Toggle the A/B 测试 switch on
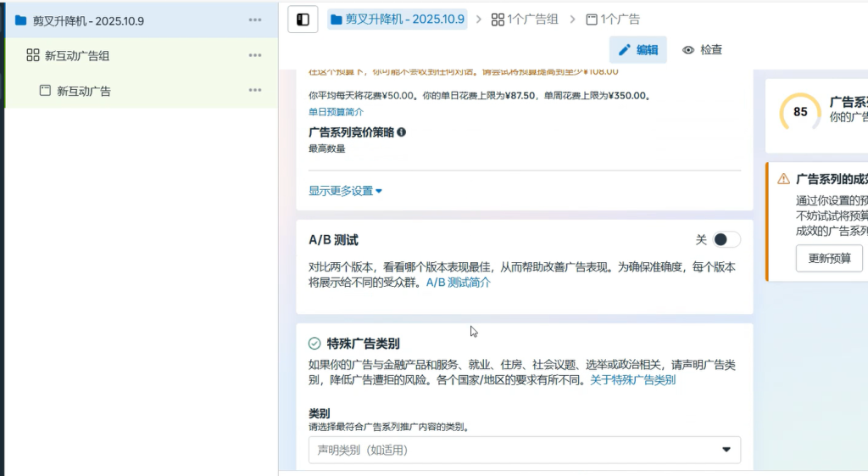 click(726, 240)
